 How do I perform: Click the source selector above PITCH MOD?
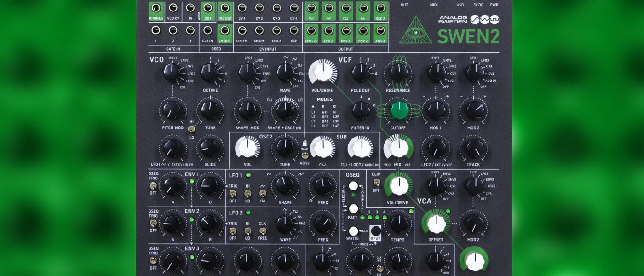click(x=172, y=72)
